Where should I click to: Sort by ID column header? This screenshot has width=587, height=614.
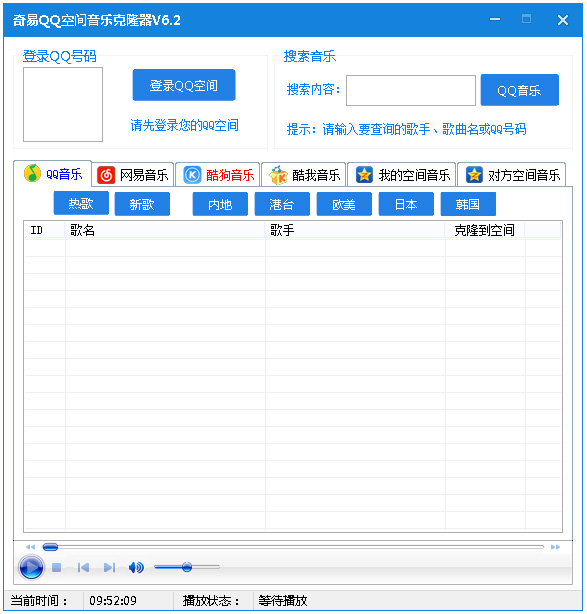click(45, 230)
